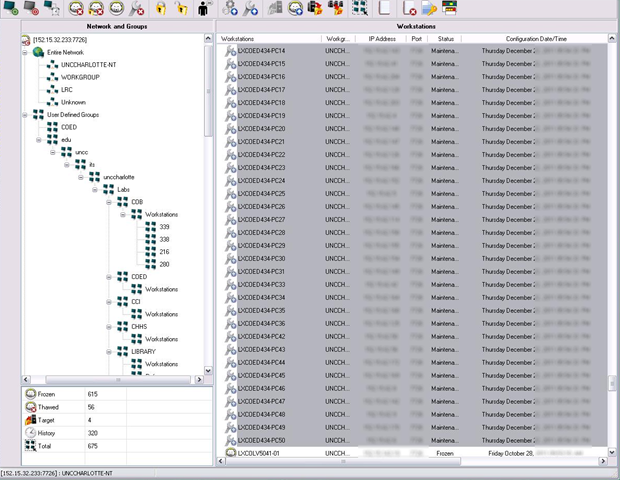
Task: Click the workstation list scrollbar down arrow
Action: [612, 453]
